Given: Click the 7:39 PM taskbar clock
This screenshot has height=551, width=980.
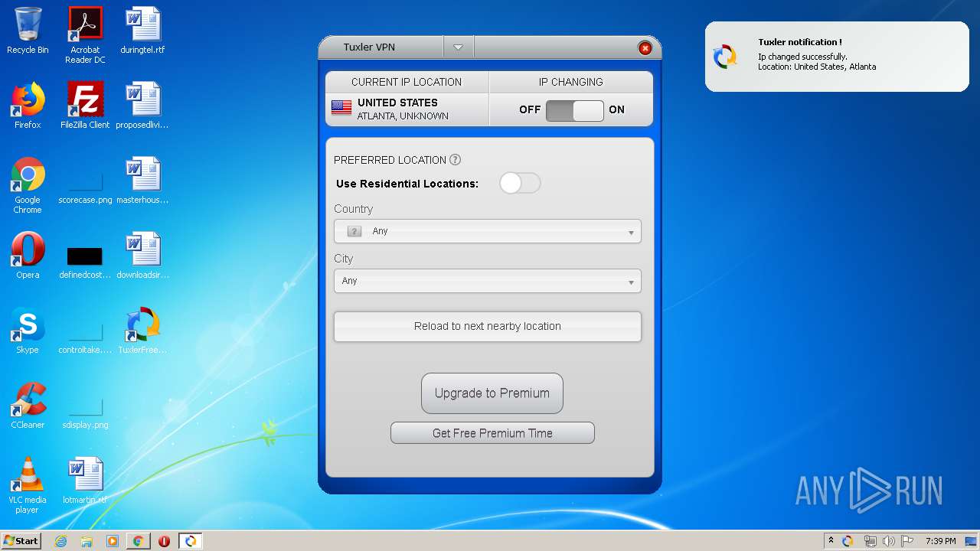Looking at the screenshot, I should coord(940,541).
